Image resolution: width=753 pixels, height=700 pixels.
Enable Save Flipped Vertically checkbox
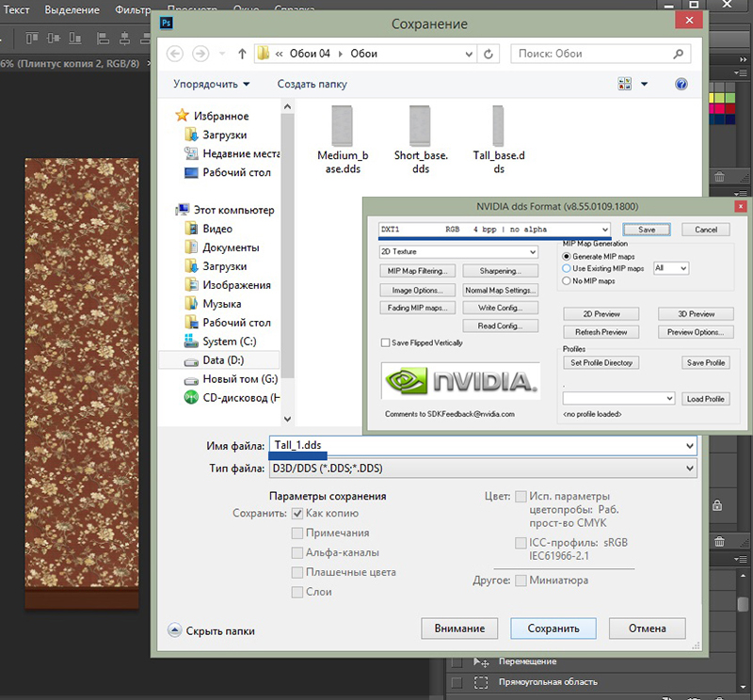point(384,343)
